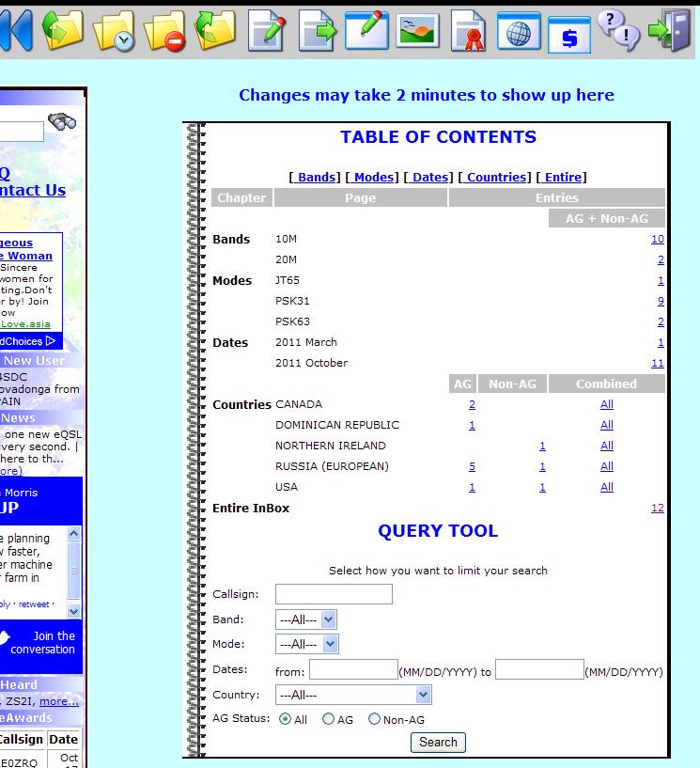
Task: Open USA combined All link
Action: pyautogui.click(x=607, y=487)
